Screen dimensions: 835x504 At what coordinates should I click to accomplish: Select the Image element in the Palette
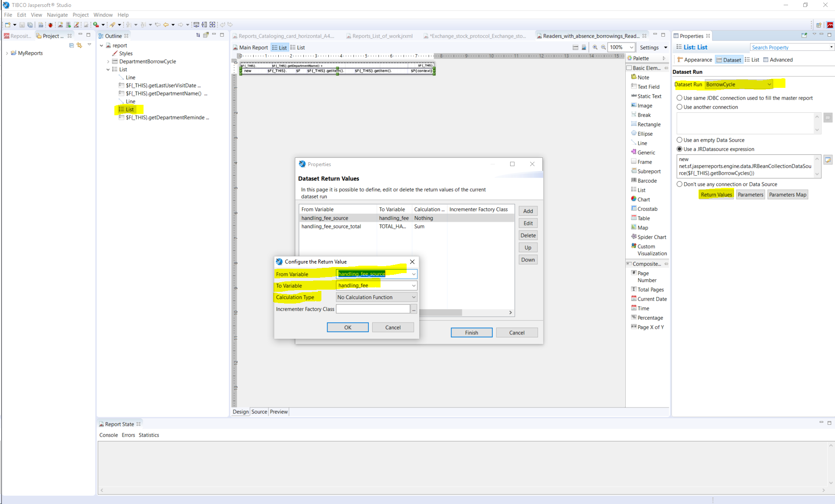coord(645,106)
